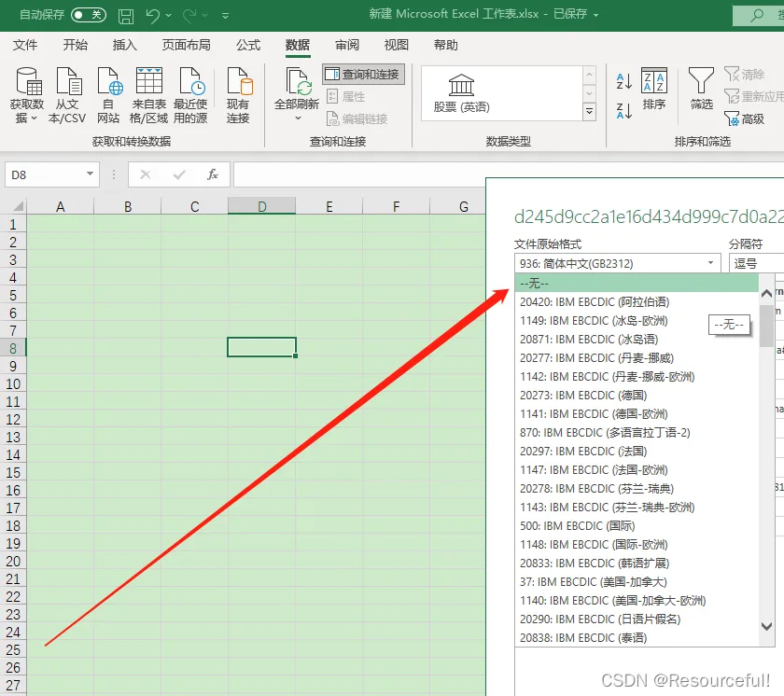Open the Name Box dropdown arrow
Viewport: 784px width, 696px height.
pyautogui.click(x=90, y=174)
